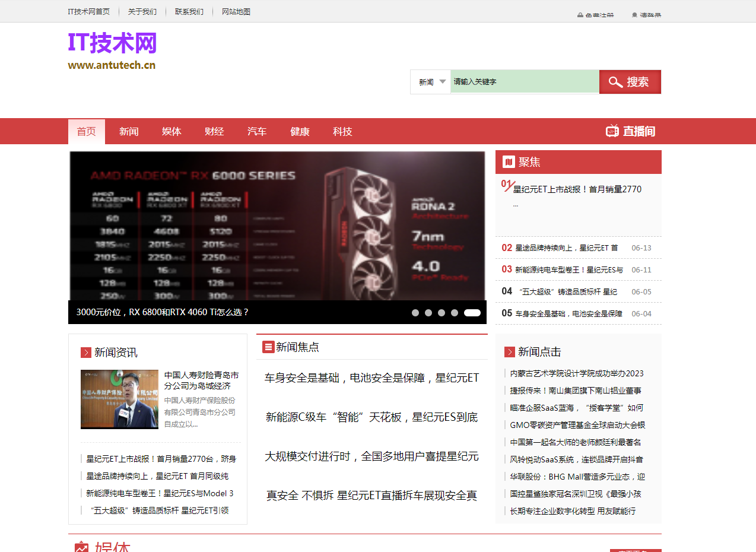Open the 关于我们 top link
This screenshot has width=756, height=552.
click(142, 11)
